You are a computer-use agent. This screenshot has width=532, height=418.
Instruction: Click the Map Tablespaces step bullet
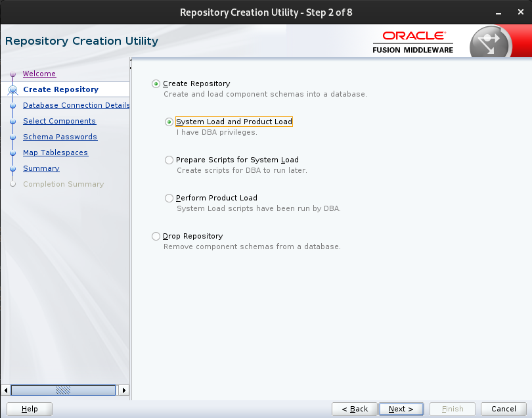13,152
